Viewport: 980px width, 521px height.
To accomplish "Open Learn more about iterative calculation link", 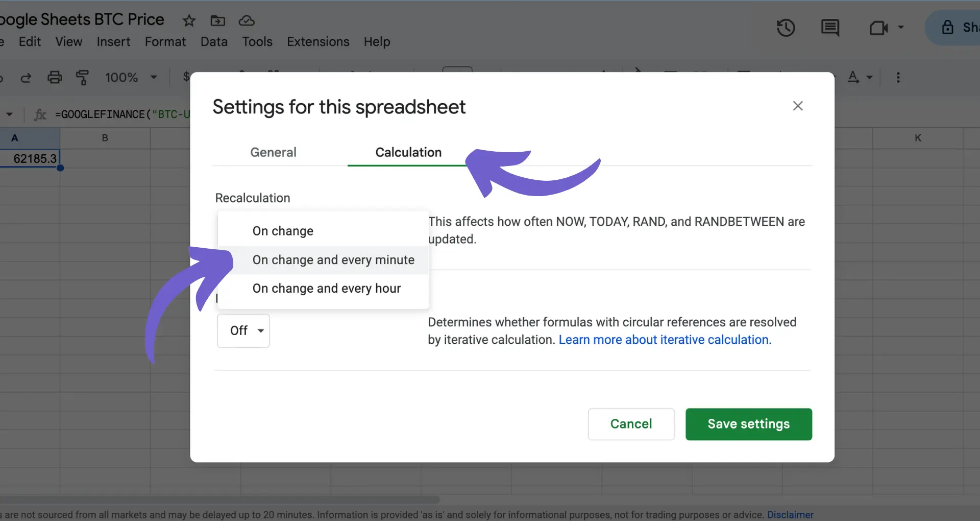I will point(665,340).
